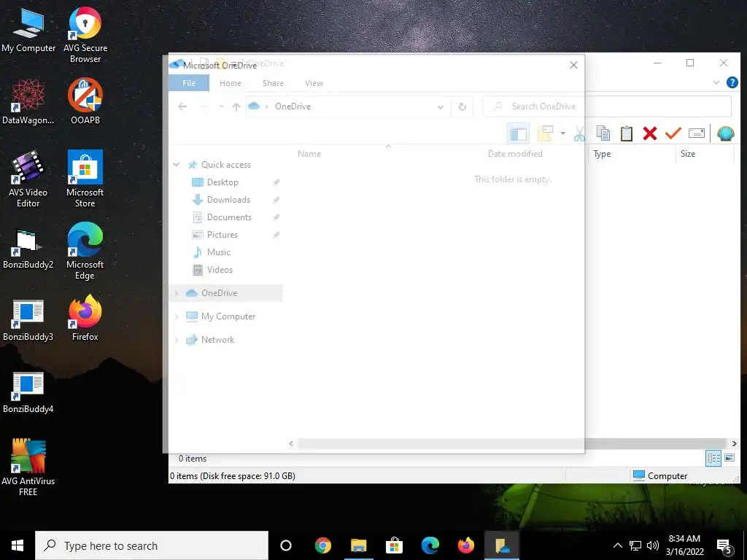Open the Microsoft Store desktop icon
Image resolution: width=747 pixels, height=560 pixels.
[85, 179]
